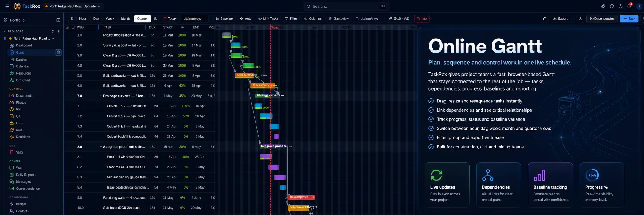Viewport: 644px width, 215px height.
Task: Click the Progress % 75% card
Action: click(602, 185)
